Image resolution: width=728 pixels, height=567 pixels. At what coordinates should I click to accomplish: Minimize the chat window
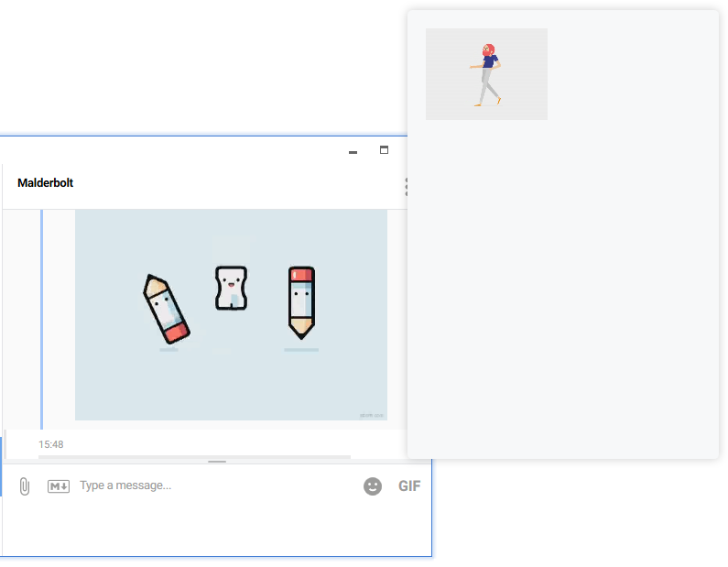click(353, 152)
